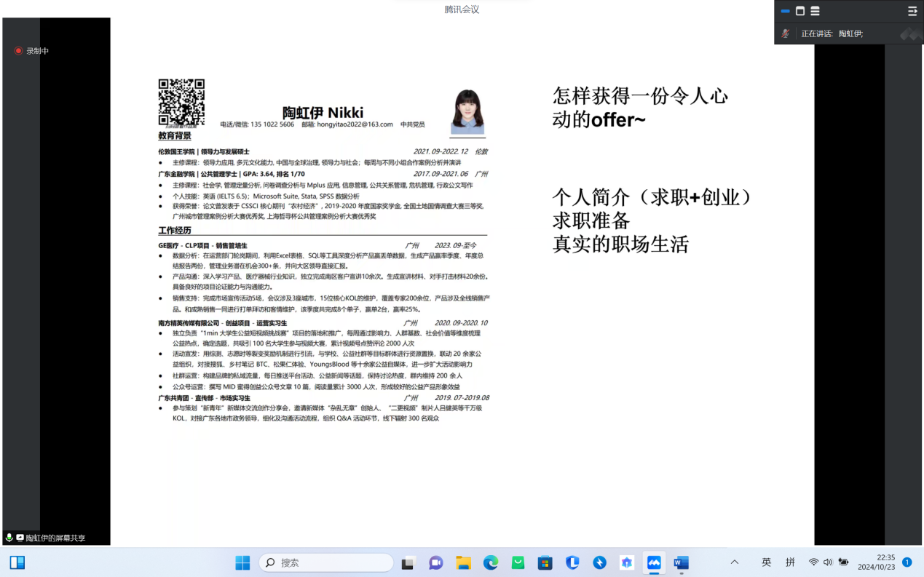Click the taskbar 搜索 search box
Viewport: 924px width, 577px height.
326,562
